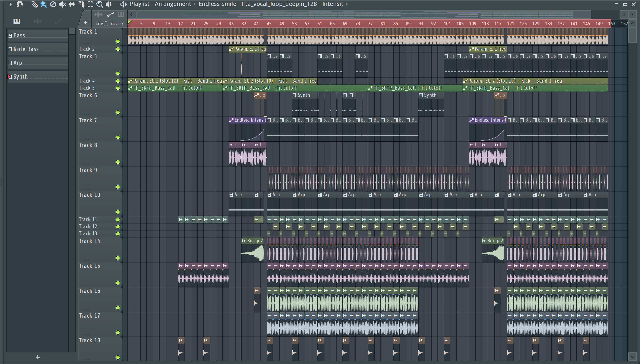Select the Synth pattern in picker
The image size is (640, 364).
tap(38, 77)
